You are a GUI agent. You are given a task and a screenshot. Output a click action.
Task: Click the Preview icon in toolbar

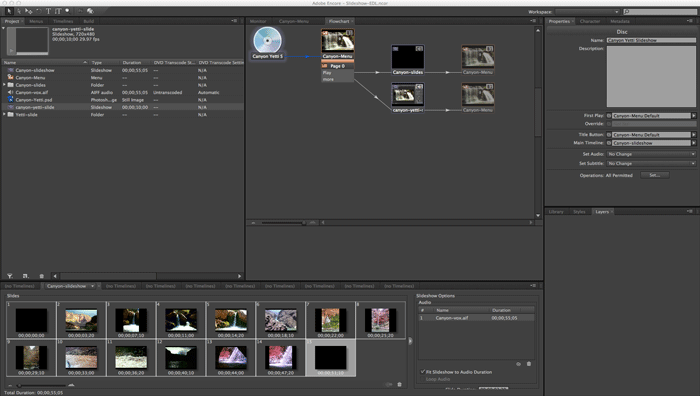(x=90, y=11)
